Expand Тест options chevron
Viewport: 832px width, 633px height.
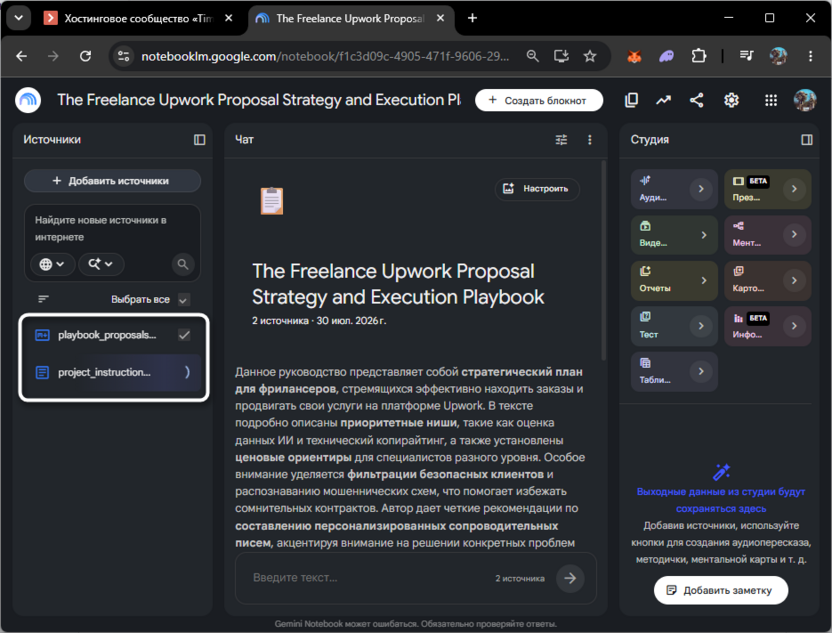(701, 326)
